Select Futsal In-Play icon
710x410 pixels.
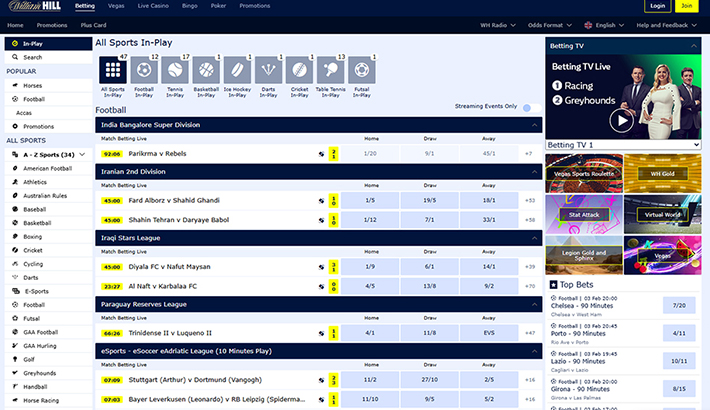361,70
